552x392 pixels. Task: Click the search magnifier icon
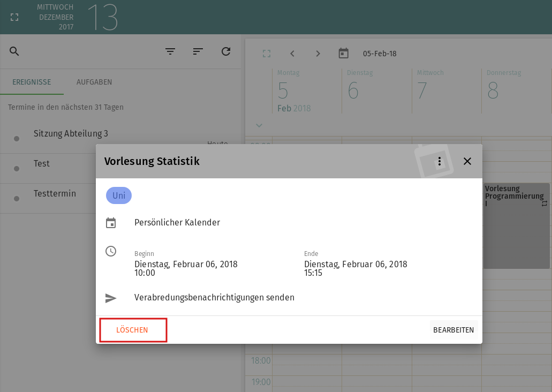[x=14, y=51]
